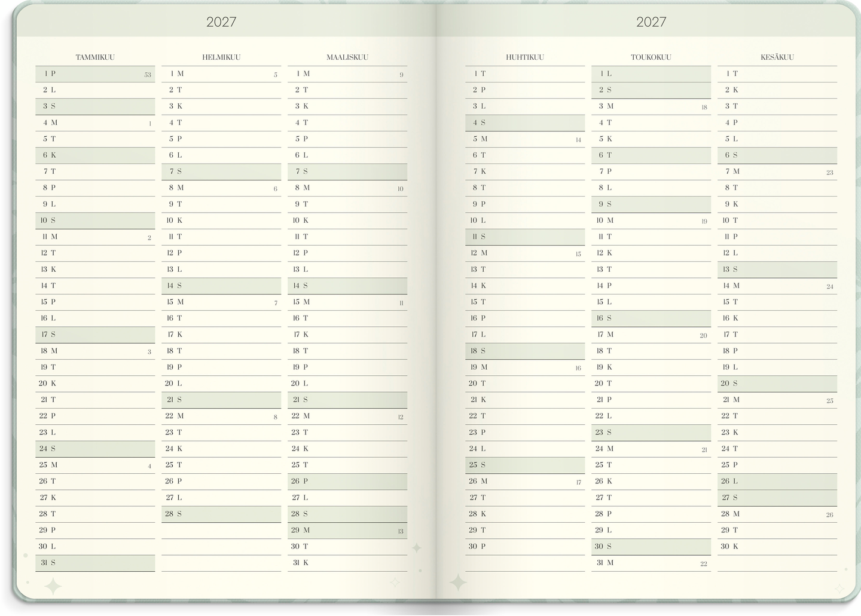Click week number 9 in Maaliskuu

coord(402,75)
